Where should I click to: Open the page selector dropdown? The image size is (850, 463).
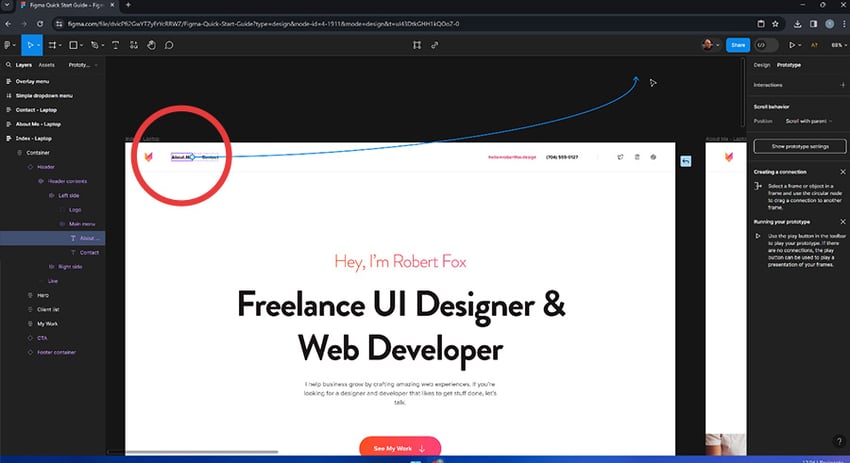(83, 65)
